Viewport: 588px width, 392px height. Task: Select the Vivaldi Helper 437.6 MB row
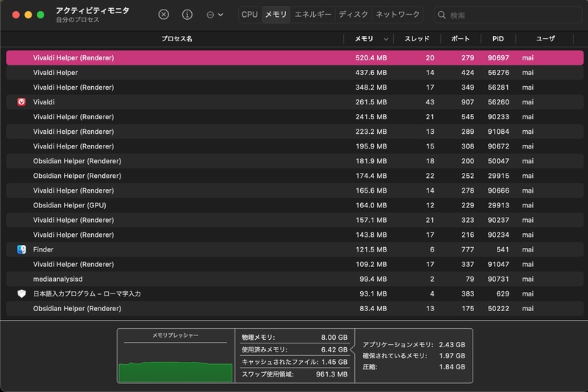[295, 72]
